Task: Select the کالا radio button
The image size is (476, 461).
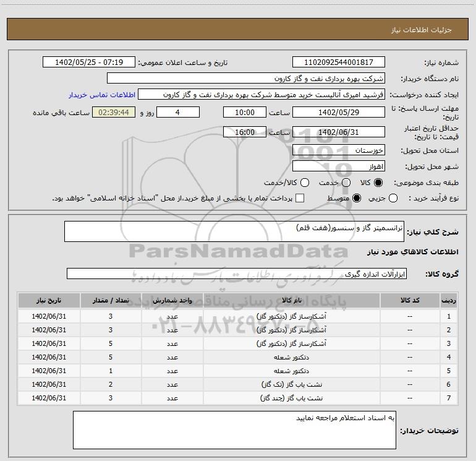Action: pyautogui.click(x=378, y=183)
